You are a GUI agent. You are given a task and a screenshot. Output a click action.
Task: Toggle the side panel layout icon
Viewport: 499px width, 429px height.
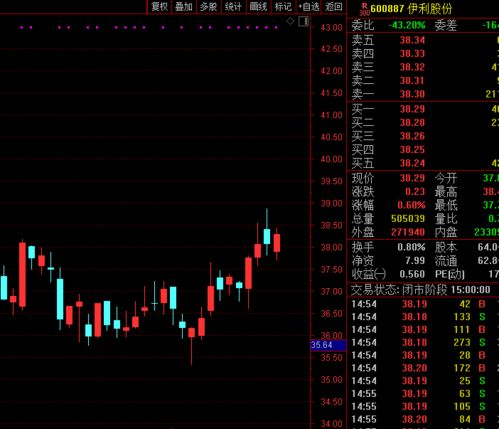(x=303, y=22)
